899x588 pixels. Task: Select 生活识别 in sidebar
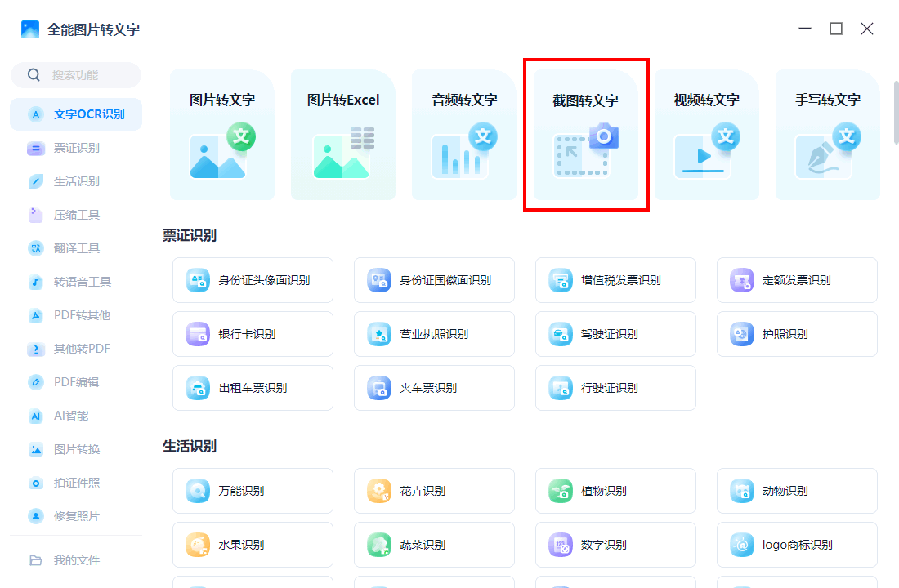click(x=76, y=181)
